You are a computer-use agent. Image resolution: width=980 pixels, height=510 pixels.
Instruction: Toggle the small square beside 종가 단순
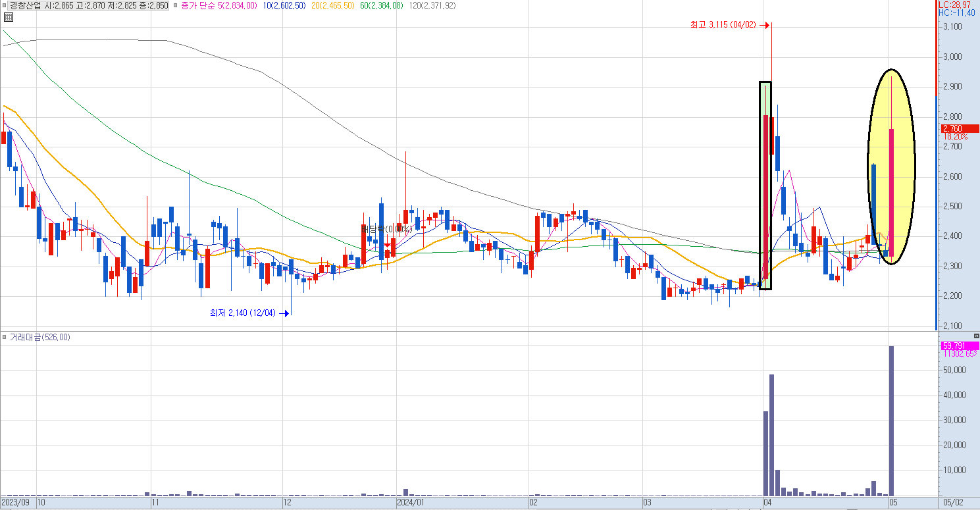pos(174,5)
